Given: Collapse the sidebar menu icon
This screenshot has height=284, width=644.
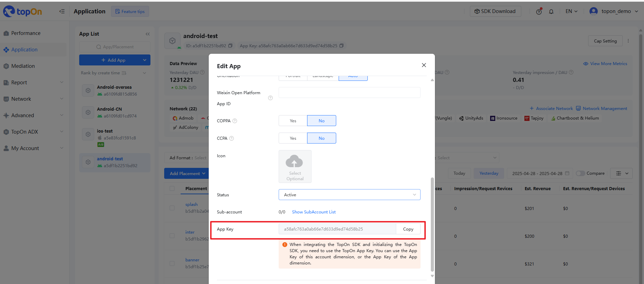Looking at the screenshot, I should pos(62,11).
